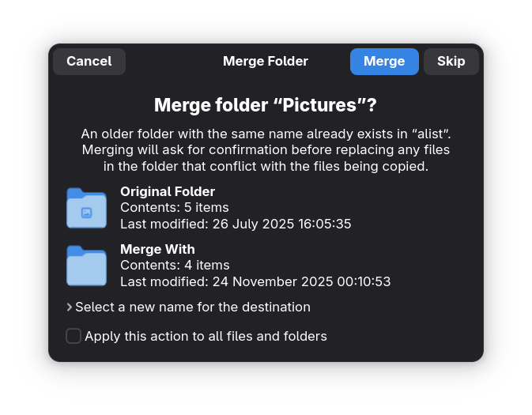The height and width of the screenshot is (415, 532).
Task: Click the 'Merge Folder' header title
Action: point(266,62)
